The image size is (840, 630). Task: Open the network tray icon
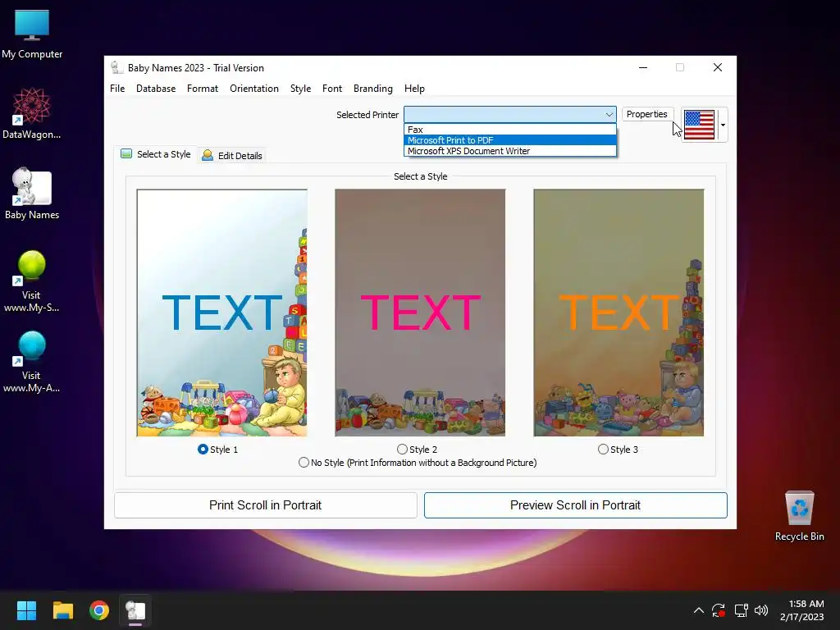[742, 610]
